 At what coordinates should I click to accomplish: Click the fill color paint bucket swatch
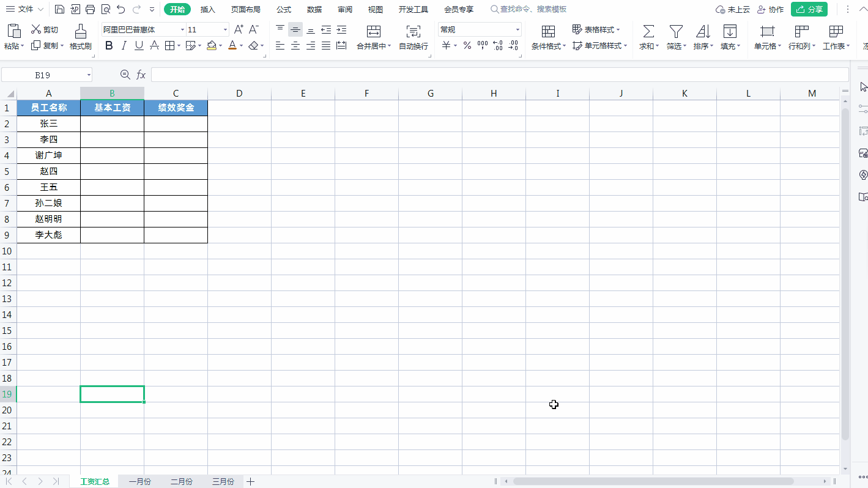[x=211, y=45]
